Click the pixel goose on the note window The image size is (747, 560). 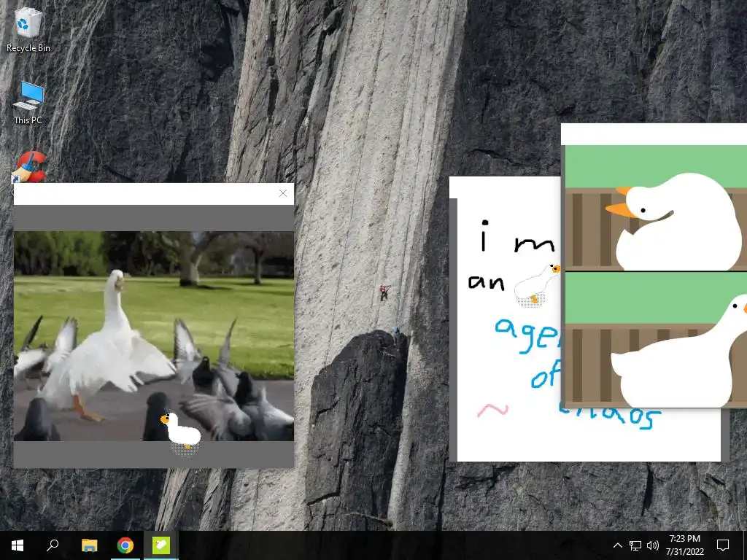537,285
